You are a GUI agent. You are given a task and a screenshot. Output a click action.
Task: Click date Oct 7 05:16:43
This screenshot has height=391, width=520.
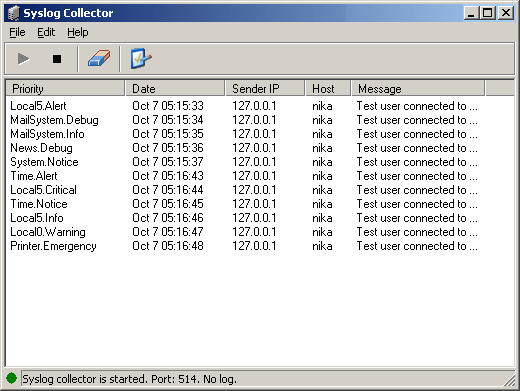tap(168, 176)
